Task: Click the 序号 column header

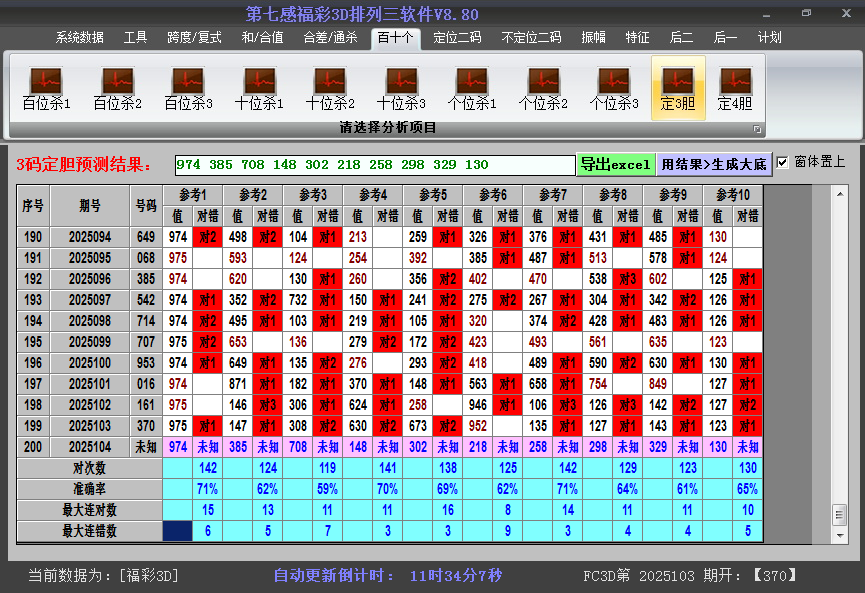Action: (33, 206)
